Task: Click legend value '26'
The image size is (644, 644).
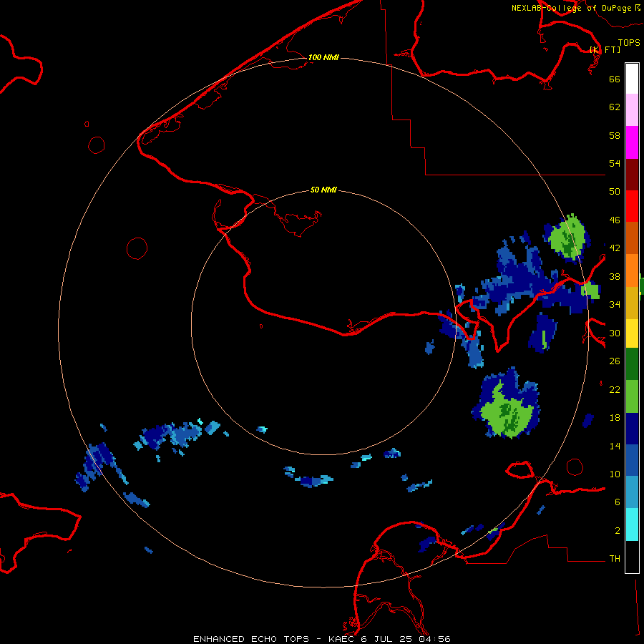Action: tap(615, 361)
